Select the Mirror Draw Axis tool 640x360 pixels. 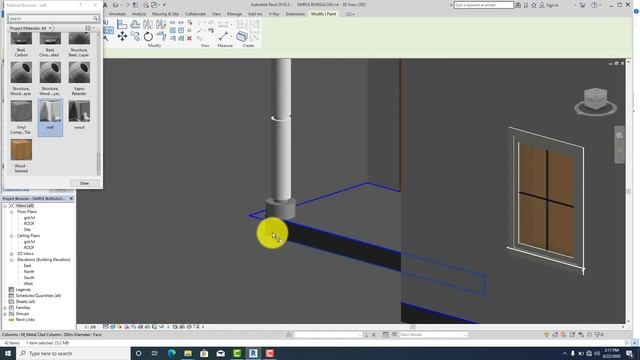pyautogui.click(x=161, y=24)
